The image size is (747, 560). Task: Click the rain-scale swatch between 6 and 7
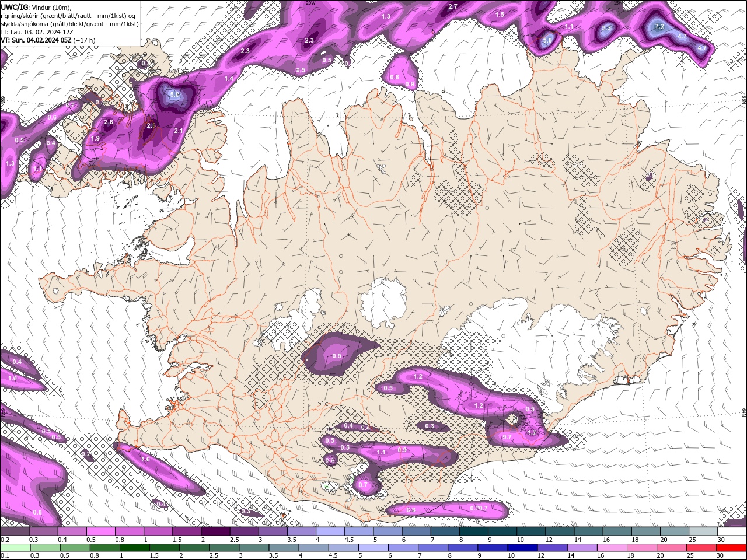click(403, 547)
